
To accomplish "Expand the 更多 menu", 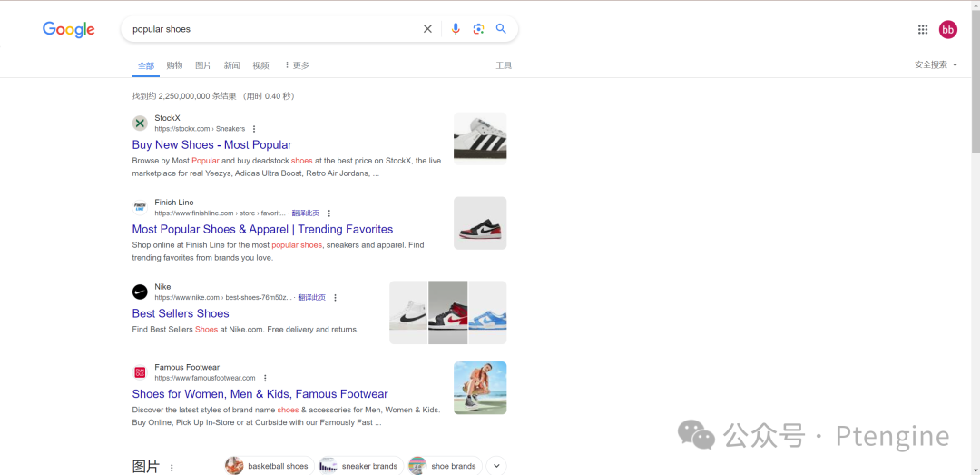I will point(296,65).
